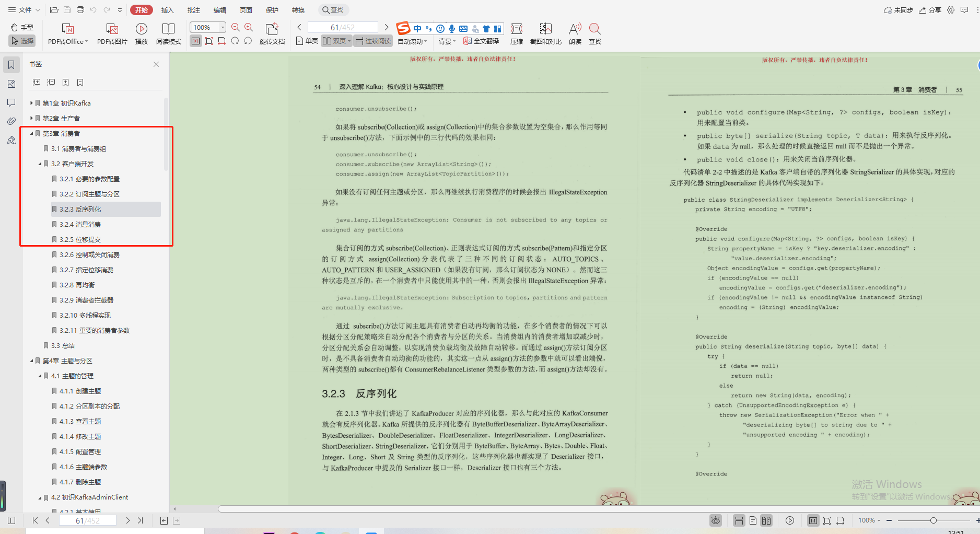Image resolution: width=980 pixels, height=534 pixels.
Task: Open settings gear in title bar
Action: (951, 10)
